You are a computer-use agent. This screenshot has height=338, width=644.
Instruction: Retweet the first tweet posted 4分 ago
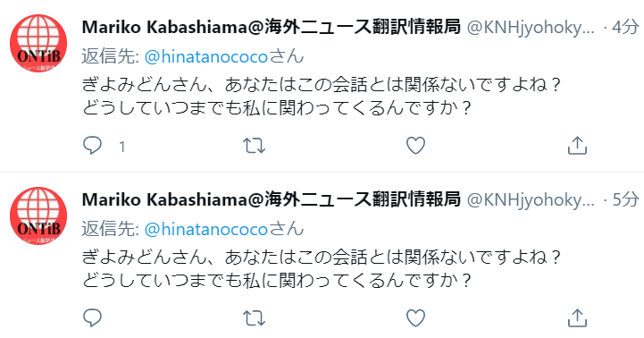[254, 146]
